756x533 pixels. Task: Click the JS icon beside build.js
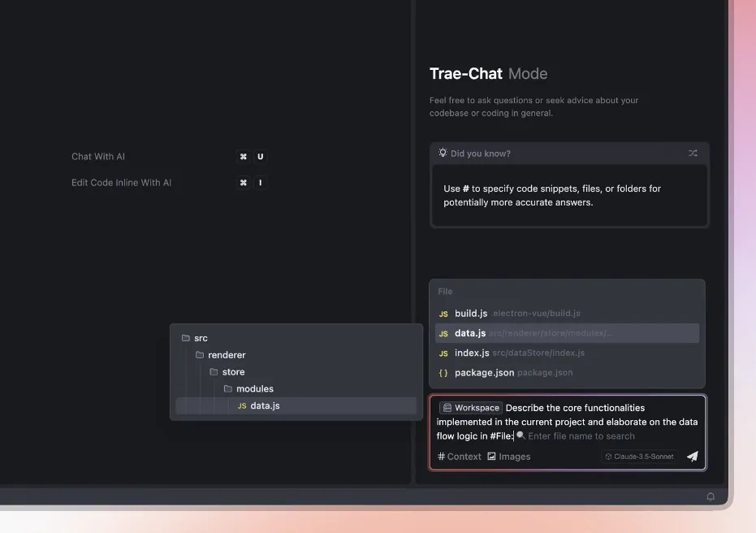point(443,314)
